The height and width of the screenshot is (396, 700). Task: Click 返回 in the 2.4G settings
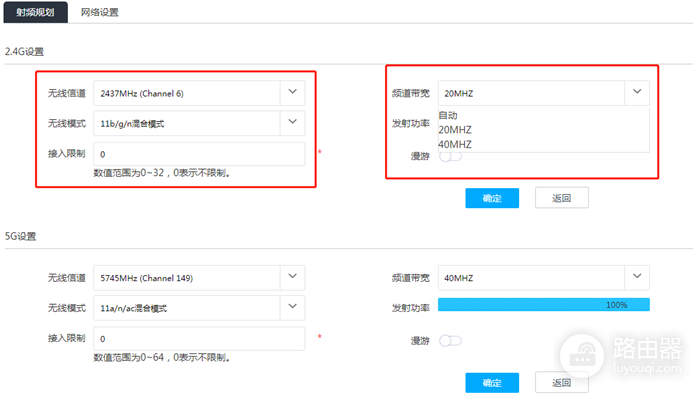(x=562, y=198)
